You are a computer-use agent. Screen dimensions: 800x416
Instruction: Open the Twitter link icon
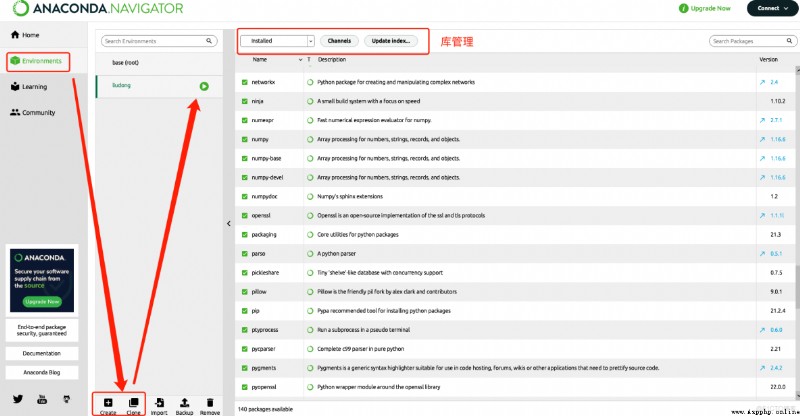click(x=18, y=399)
